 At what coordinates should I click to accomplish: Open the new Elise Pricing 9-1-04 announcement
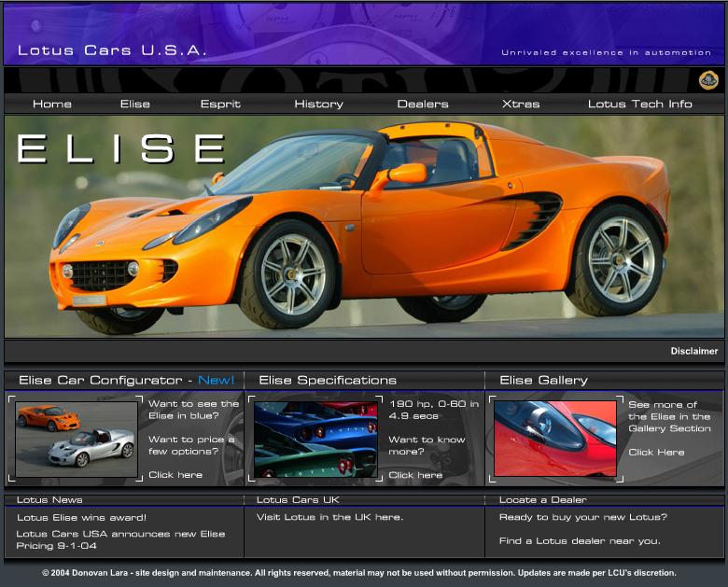pyautogui.click(x=120, y=539)
